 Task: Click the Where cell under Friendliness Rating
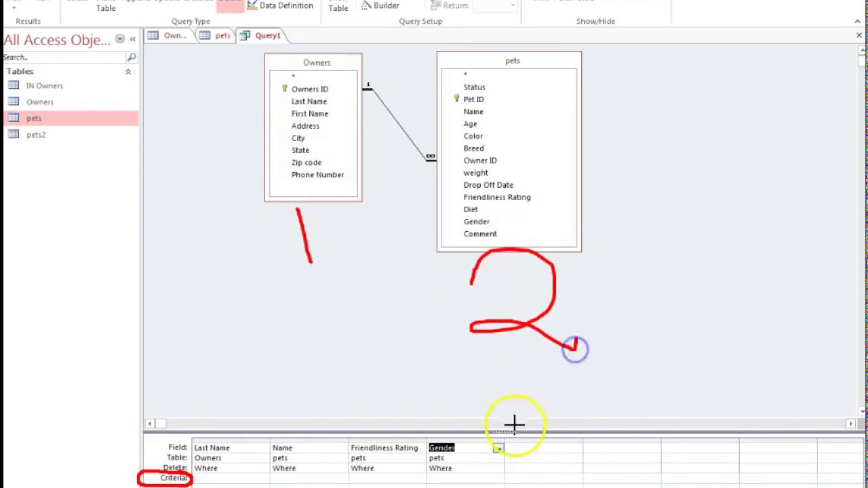387,468
